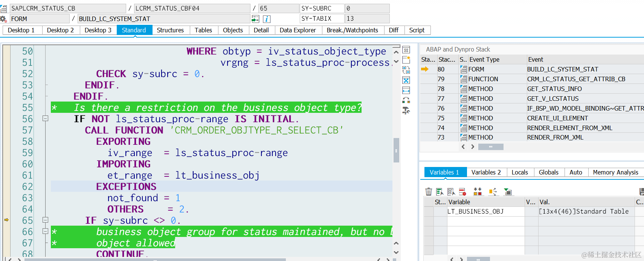Image resolution: width=644 pixels, height=261 pixels.
Task: Click the source icon on stack row 74
Action: (x=464, y=128)
